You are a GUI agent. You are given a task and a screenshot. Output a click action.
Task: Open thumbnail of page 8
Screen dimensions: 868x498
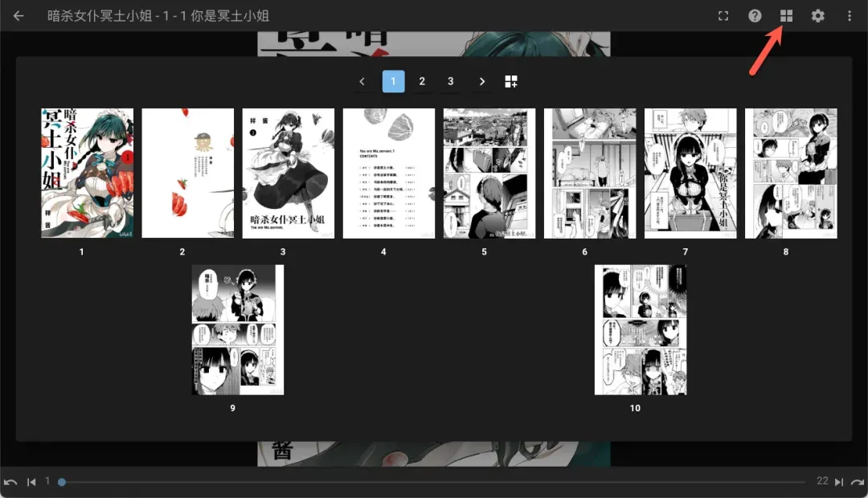(x=791, y=173)
